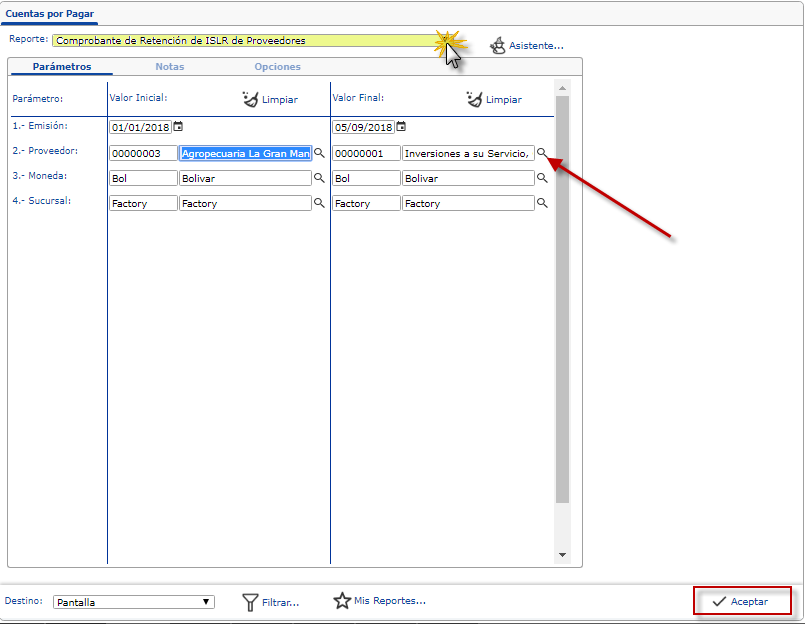The image size is (805, 624).
Task: Click final Sucursal code field Factory
Action: 367,203
